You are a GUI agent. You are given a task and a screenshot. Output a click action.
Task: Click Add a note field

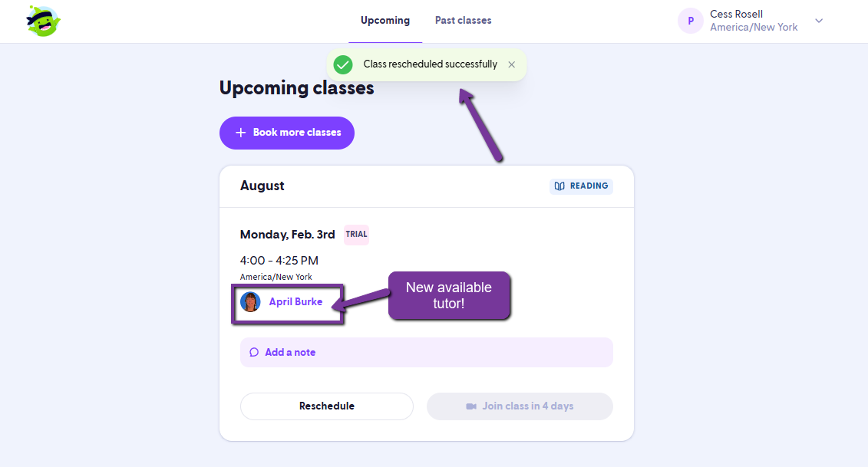(x=426, y=353)
